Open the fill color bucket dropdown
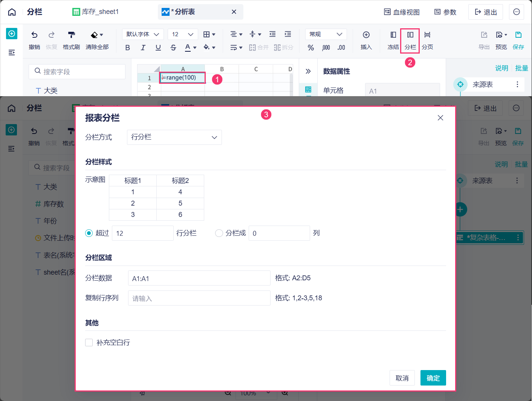The height and width of the screenshot is (401, 532). coord(209,48)
